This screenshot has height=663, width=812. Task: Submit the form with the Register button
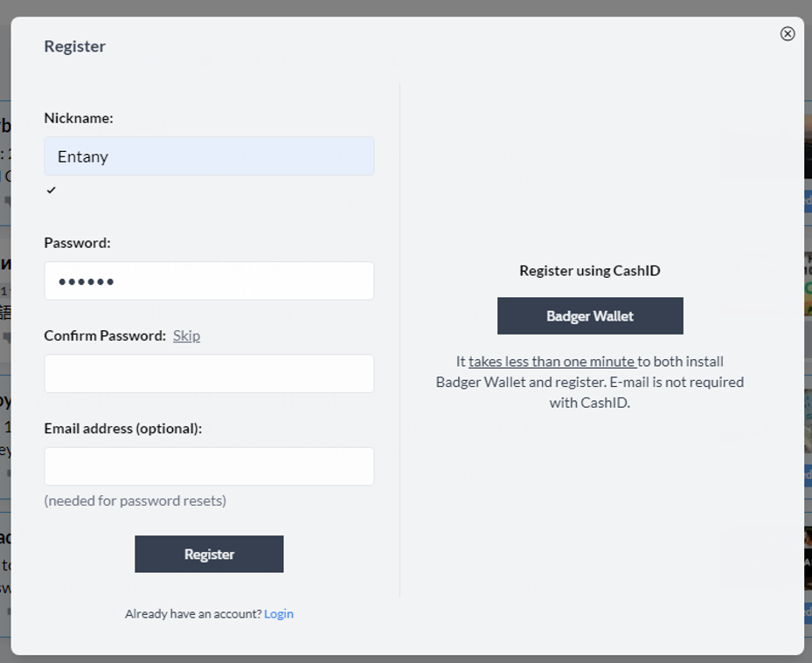[209, 554]
